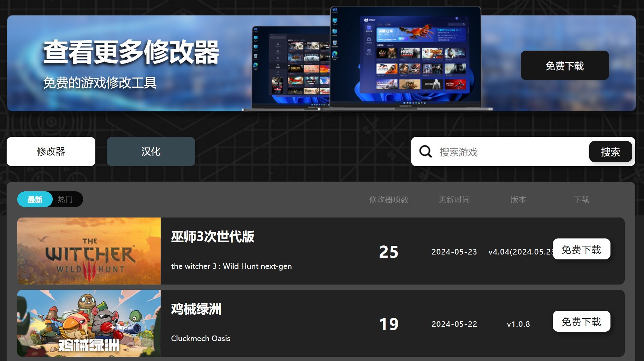The height and width of the screenshot is (361, 644).
Task: Click the version v1.0.8 text
Action: pyautogui.click(x=518, y=324)
